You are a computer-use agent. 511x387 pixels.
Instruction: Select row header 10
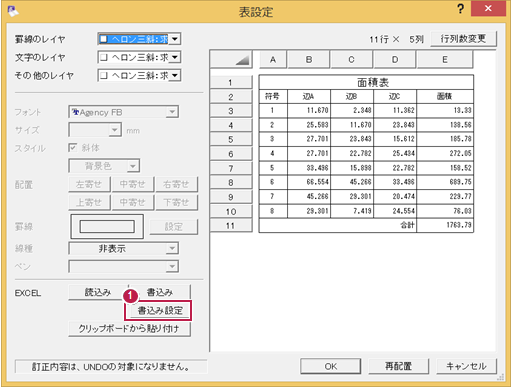231,211
